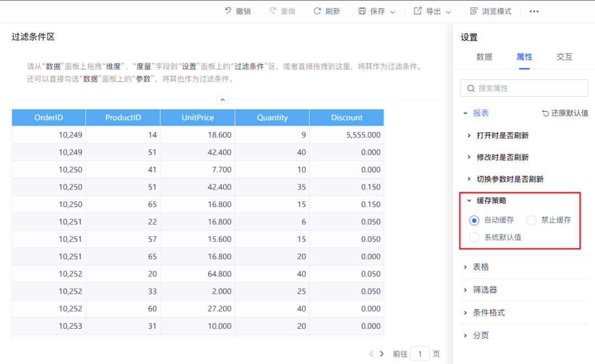Go to the next page arrow

[382, 354]
